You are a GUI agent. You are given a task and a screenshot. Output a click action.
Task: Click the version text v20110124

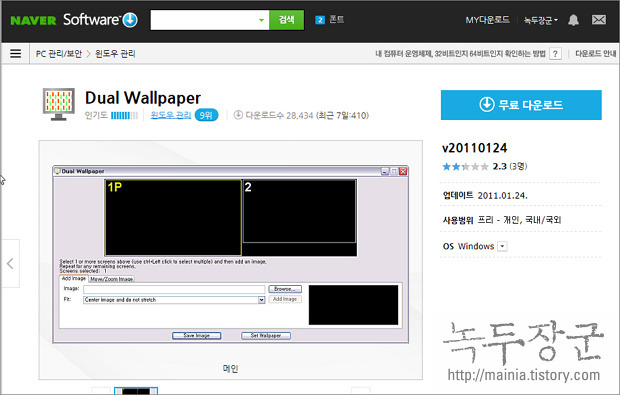tap(474, 148)
